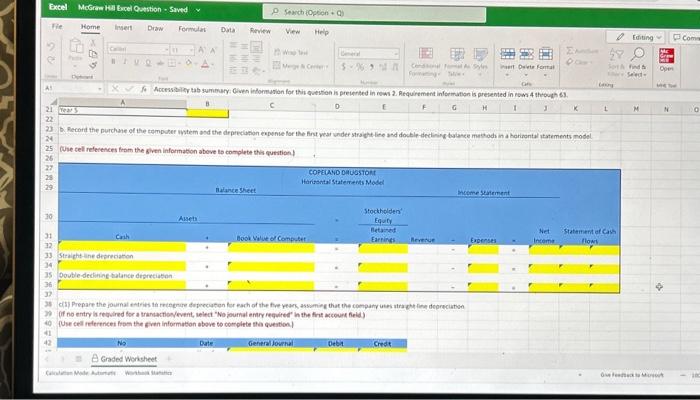700x400 pixels.
Task: Click the Format Painter brush icon
Action: (93, 65)
